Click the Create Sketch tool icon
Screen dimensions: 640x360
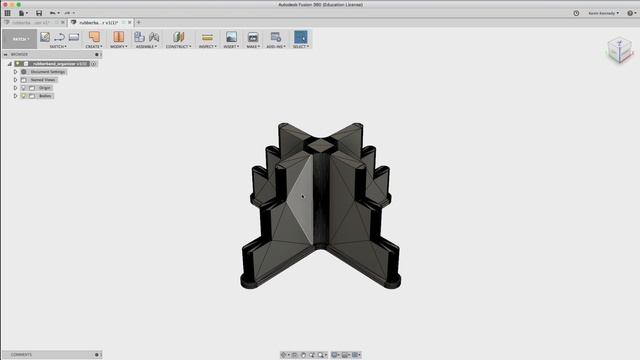[45, 37]
